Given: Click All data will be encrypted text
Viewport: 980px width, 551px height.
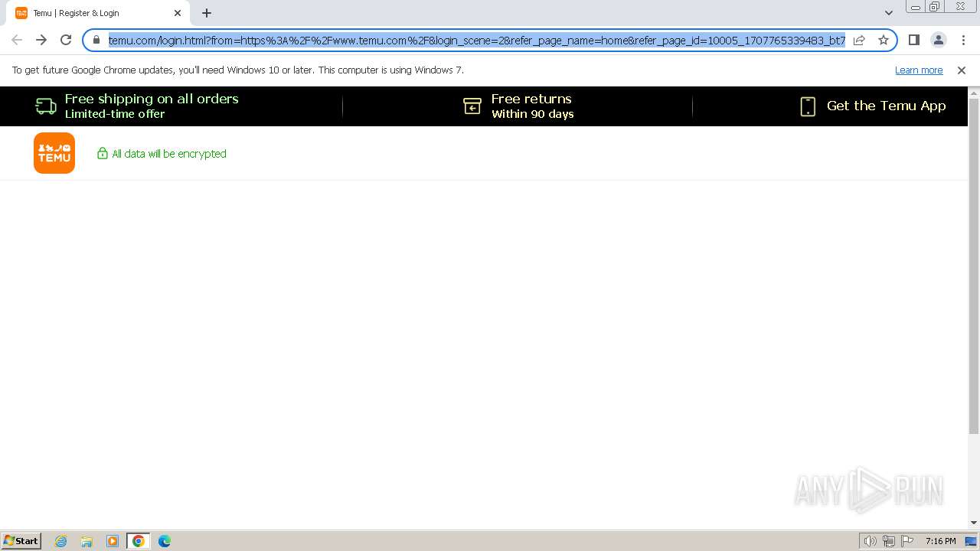Looking at the screenshot, I should point(169,154).
